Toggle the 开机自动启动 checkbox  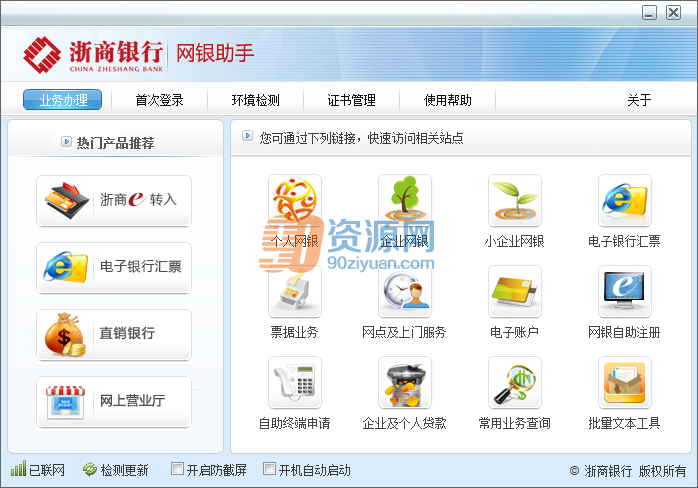pyautogui.click(x=269, y=468)
